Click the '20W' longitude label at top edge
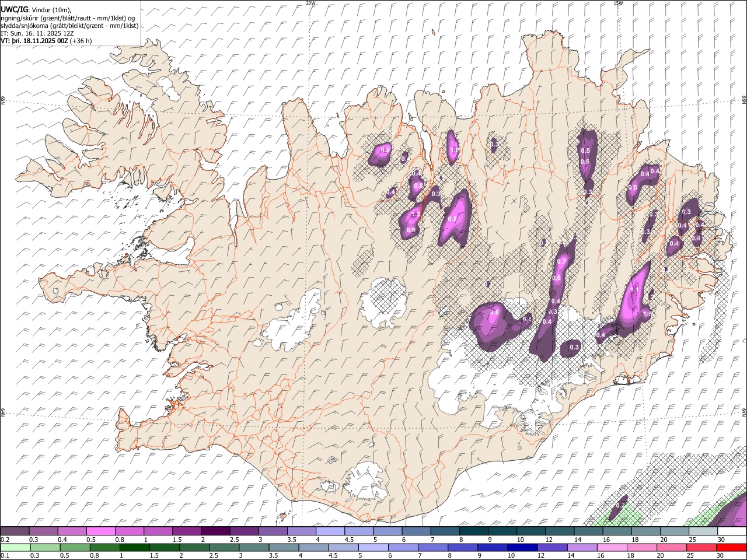 tap(310, 3)
